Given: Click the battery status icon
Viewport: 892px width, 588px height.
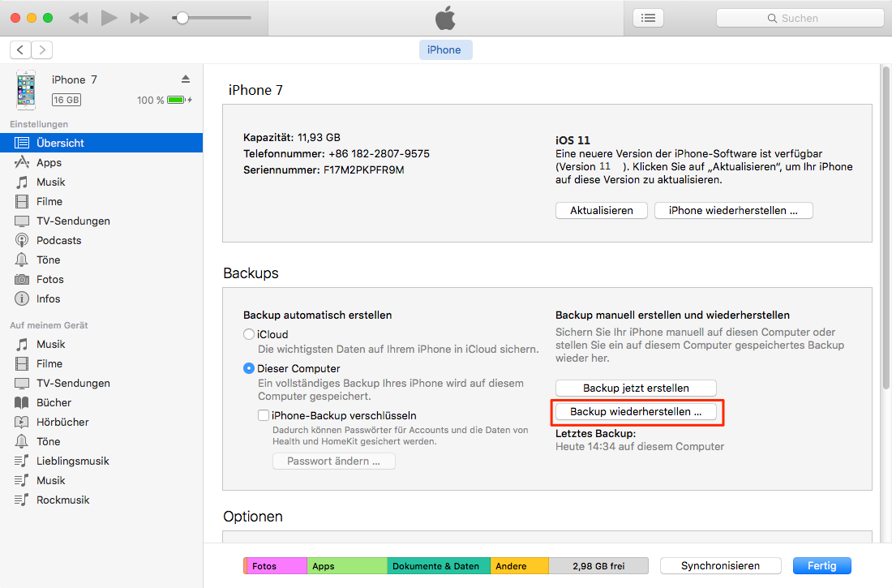Looking at the screenshot, I should point(179,101).
